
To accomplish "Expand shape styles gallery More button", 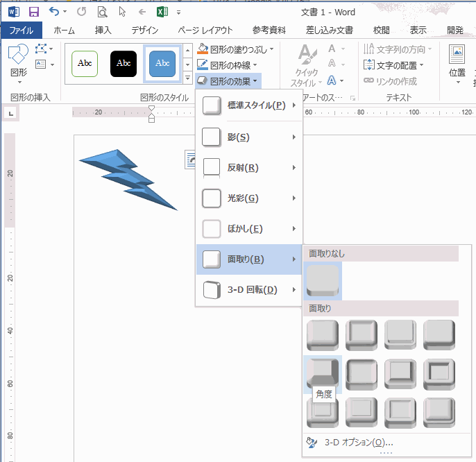I will (x=187, y=78).
